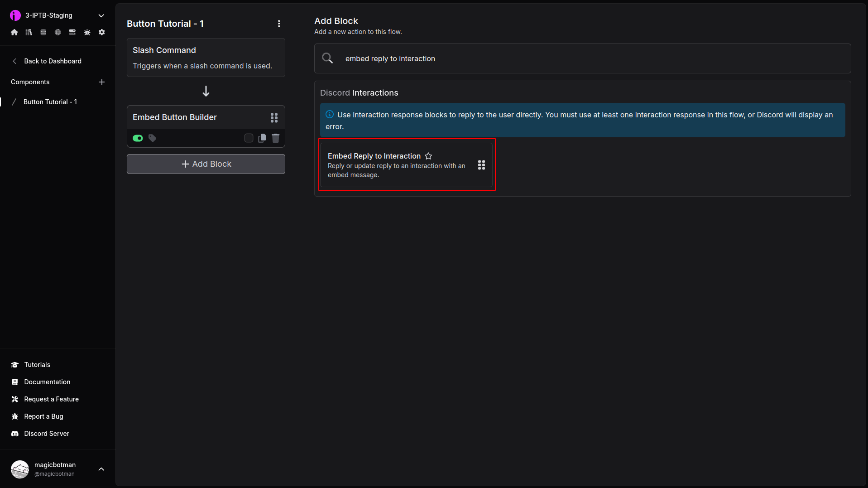Screen dimensions: 868x488
Task: Duplicate the Embed Button Builder block
Action: [262, 138]
